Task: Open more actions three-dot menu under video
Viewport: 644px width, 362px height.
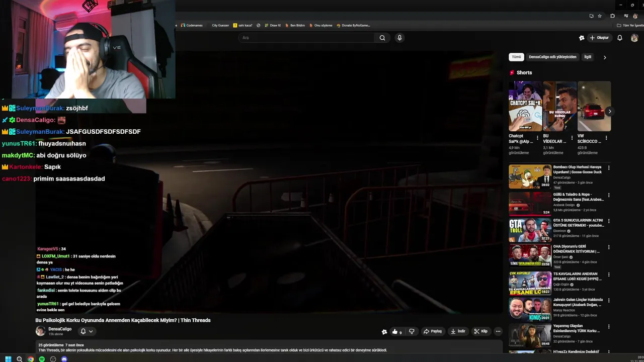Action: [x=498, y=331]
